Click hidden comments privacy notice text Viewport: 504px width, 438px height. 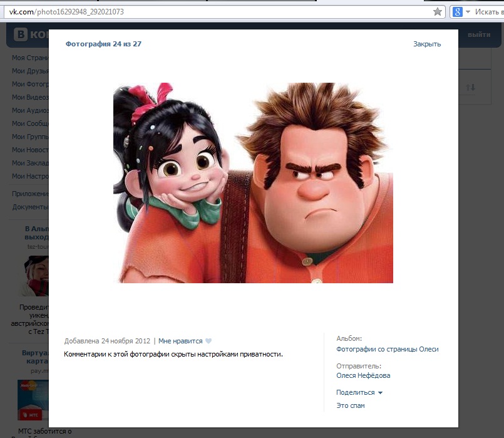tap(173, 354)
